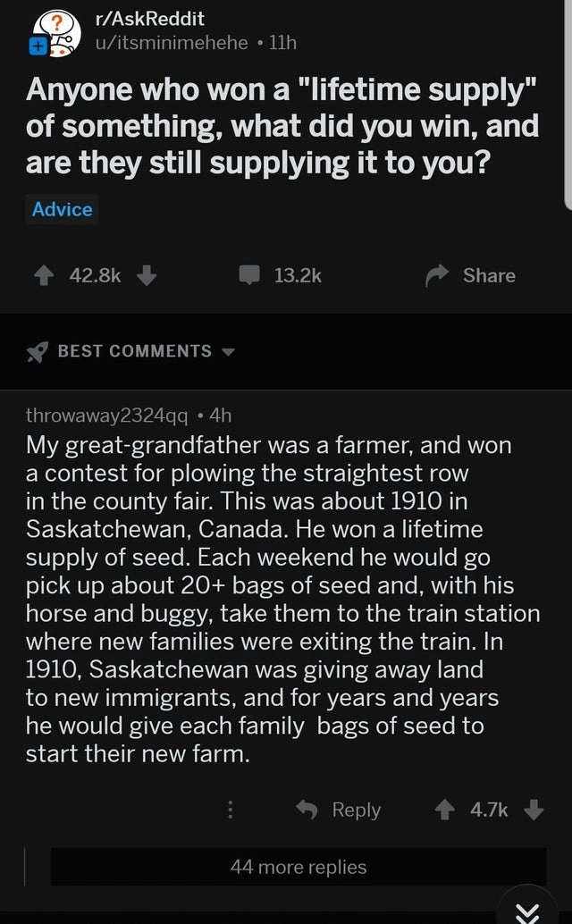Click the post title text
Screen dimensions: 572x924
point(282,124)
